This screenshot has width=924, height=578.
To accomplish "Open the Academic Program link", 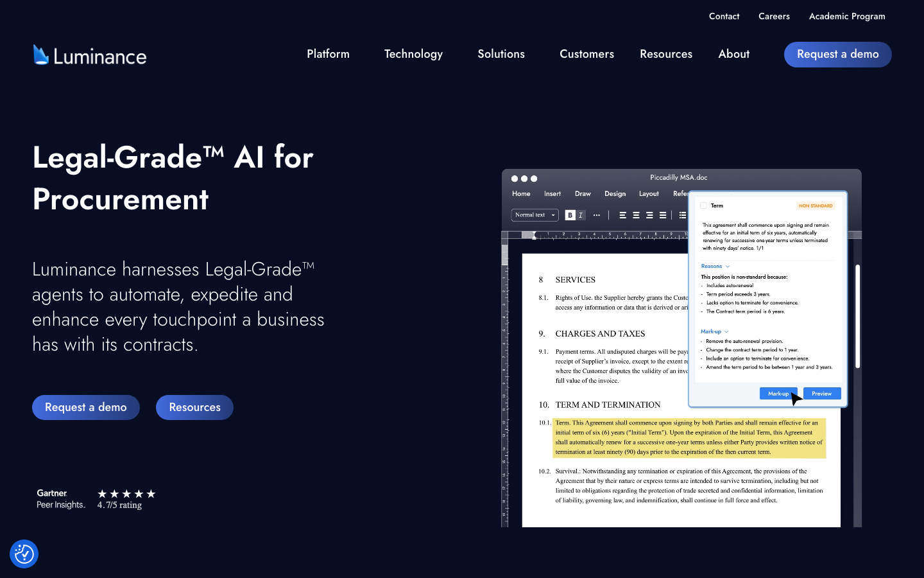I will pos(847,16).
